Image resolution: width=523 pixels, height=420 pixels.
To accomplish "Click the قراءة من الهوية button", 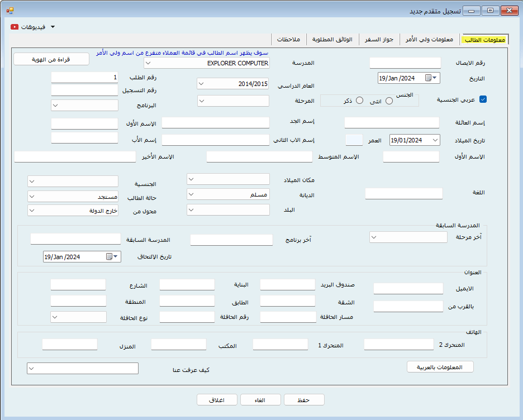I will [51, 59].
